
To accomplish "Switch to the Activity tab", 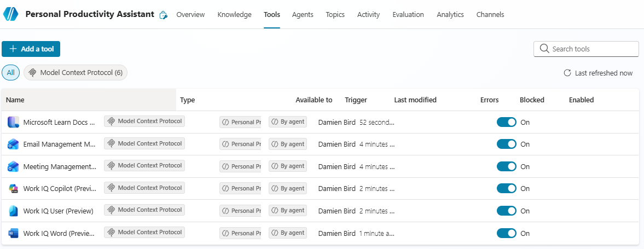I will click(368, 14).
